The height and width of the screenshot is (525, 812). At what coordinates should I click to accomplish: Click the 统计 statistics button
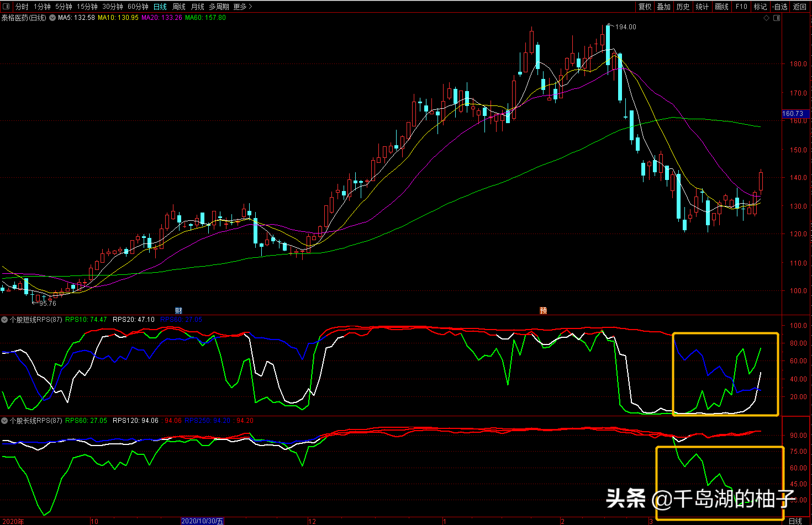coord(703,7)
